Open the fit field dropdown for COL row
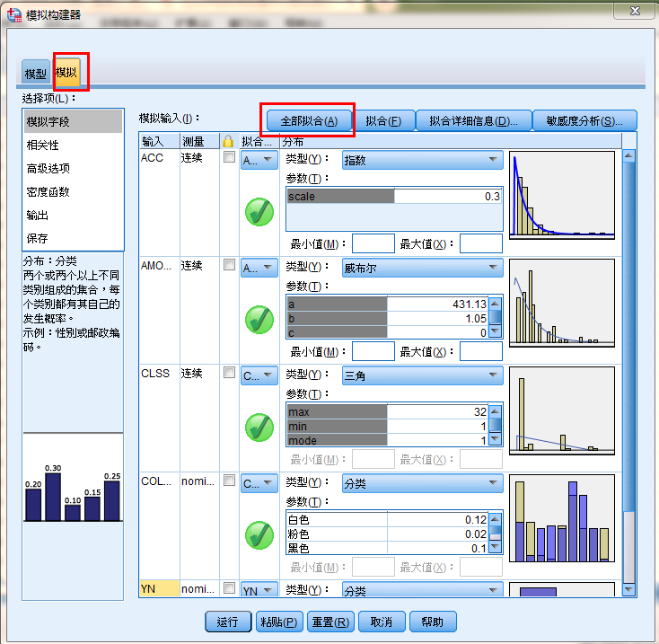The image size is (659, 644). 259,483
